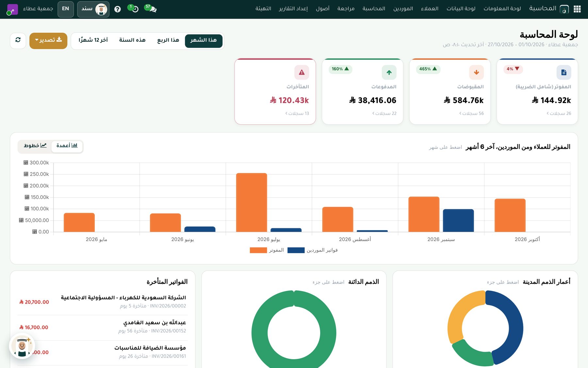Toggle the blue فواتير الموردين legend swatch
Image resolution: width=588 pixels, height=368 pixels.
pos(296,250)
